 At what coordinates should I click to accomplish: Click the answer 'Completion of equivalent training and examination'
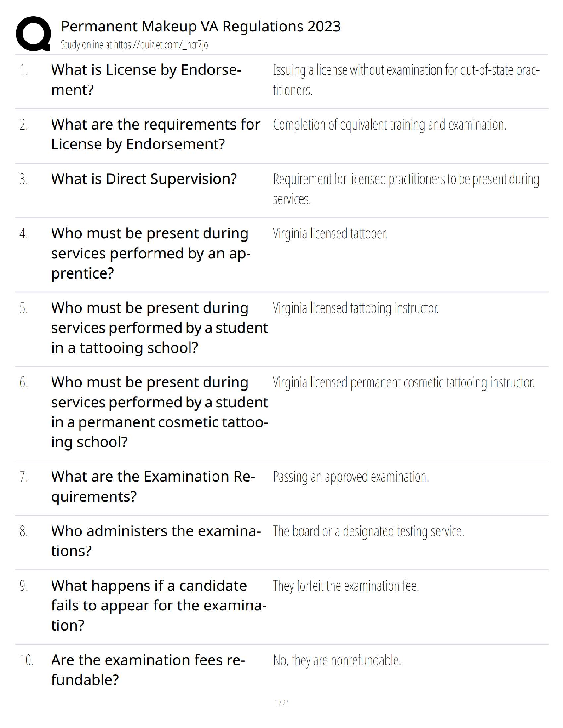coord(389,125)
